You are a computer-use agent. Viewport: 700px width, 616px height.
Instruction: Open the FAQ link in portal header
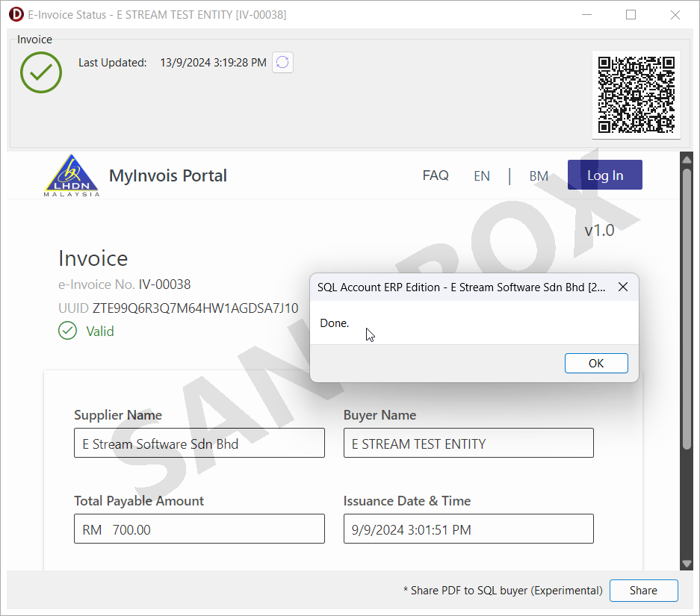click(436, 175)
